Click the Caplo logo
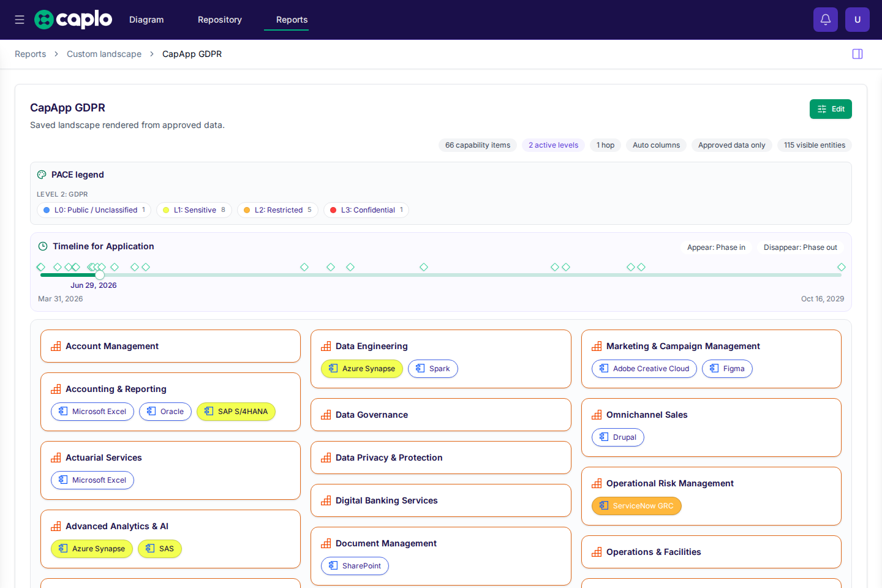Screen dimensions: 882x588 [x=73, y=20]
